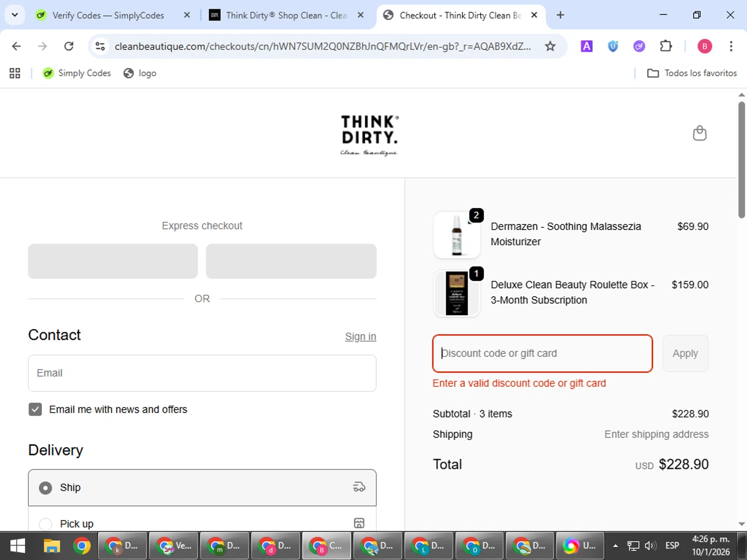This screenshot has width=747, height=560.
Task: Open Simply Codes bookmark
Action: [77, 73]
